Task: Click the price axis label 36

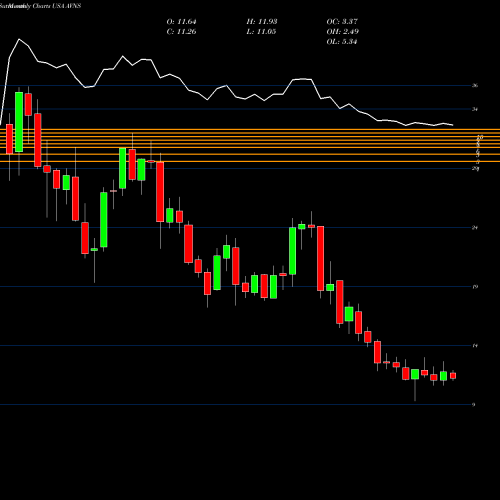Action: 475,86
